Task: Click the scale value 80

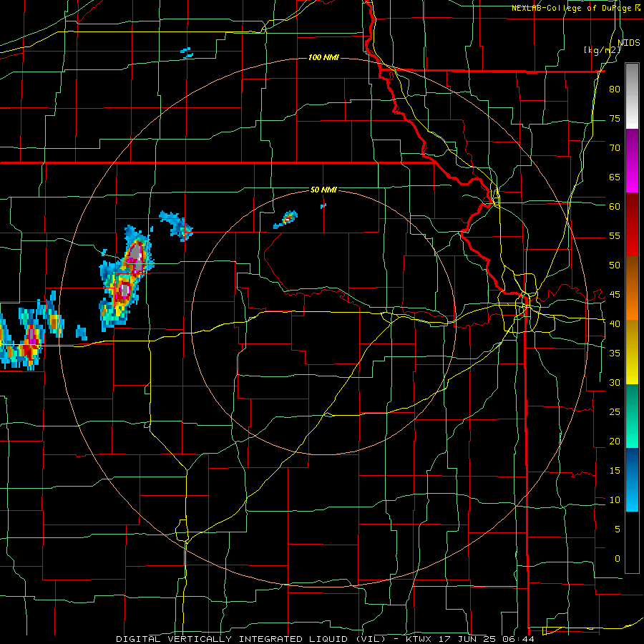Action: point(615,89)
